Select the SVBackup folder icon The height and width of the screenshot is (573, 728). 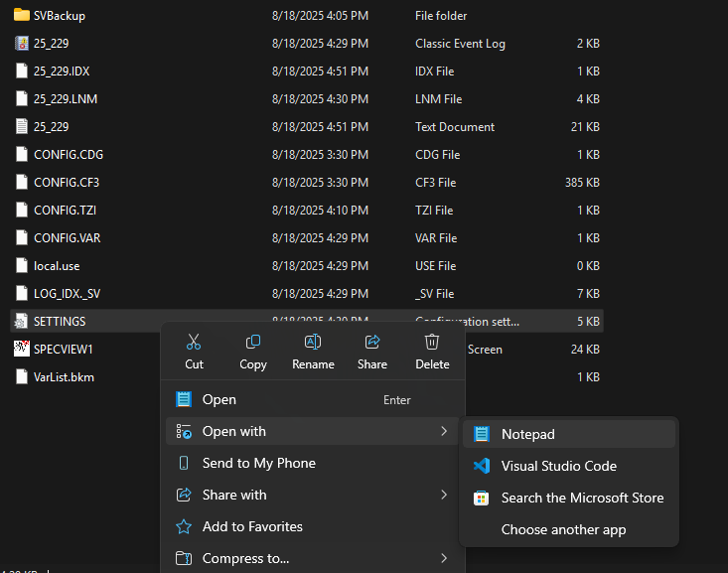point(22,16)
